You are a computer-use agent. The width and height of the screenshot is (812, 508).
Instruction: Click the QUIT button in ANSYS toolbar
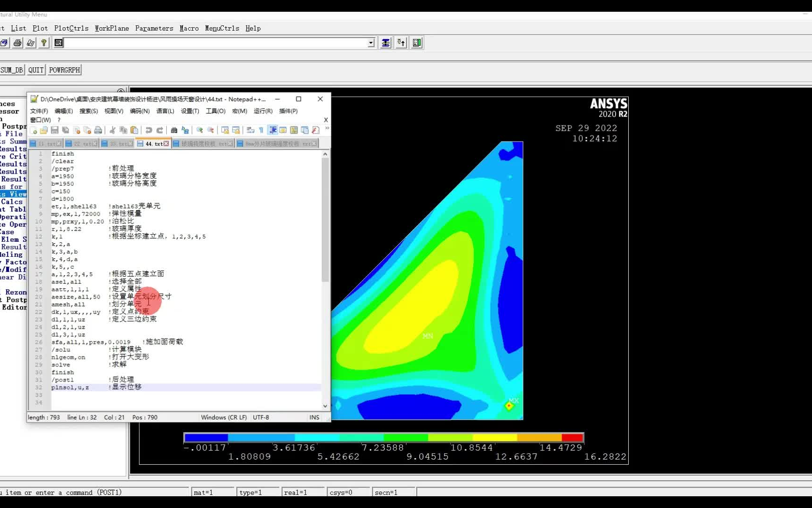pyautogui.click(x=36, y=70)
